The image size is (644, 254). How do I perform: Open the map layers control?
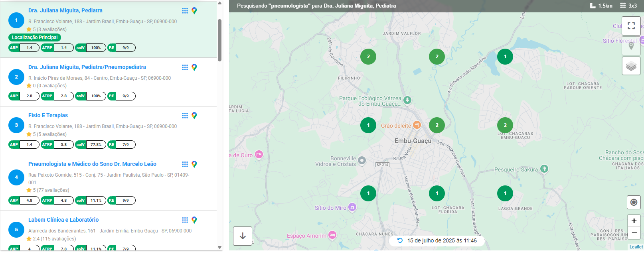click(631, 66)
